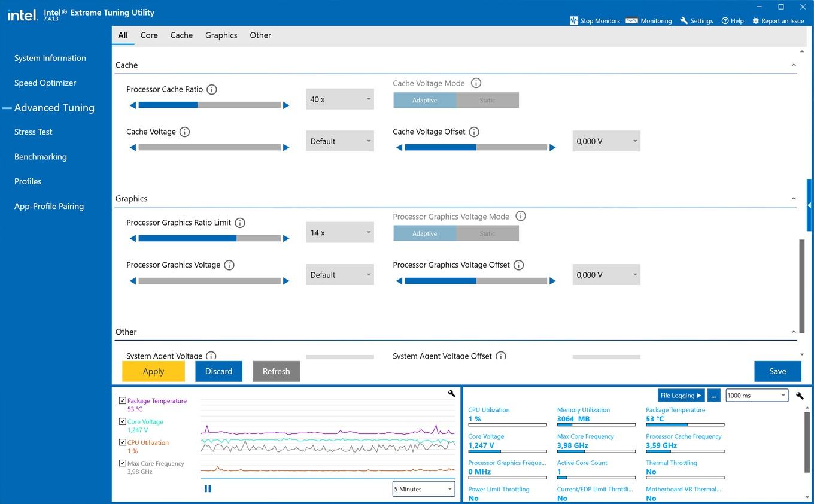The width and height of the screenshot is (814, 504).
Task: Click the Save button
Action: coord(777,371)
